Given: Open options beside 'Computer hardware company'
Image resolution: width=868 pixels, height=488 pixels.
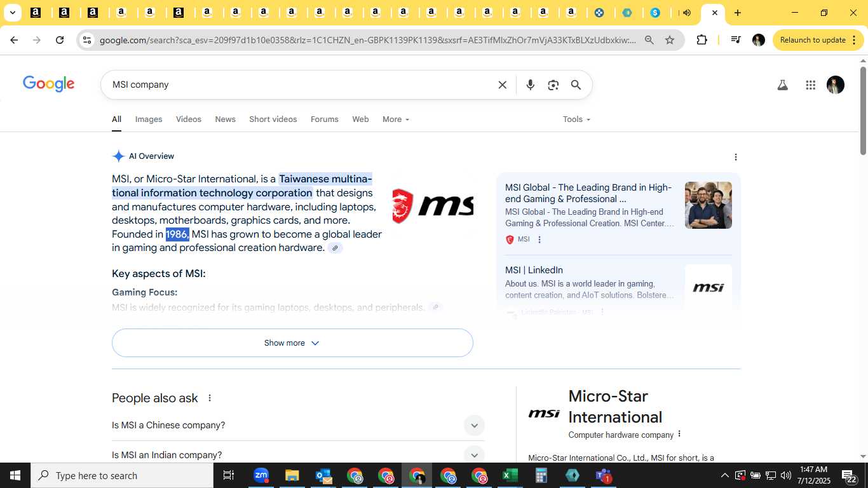Looking at the screenshot, I should tap(679, 434).
